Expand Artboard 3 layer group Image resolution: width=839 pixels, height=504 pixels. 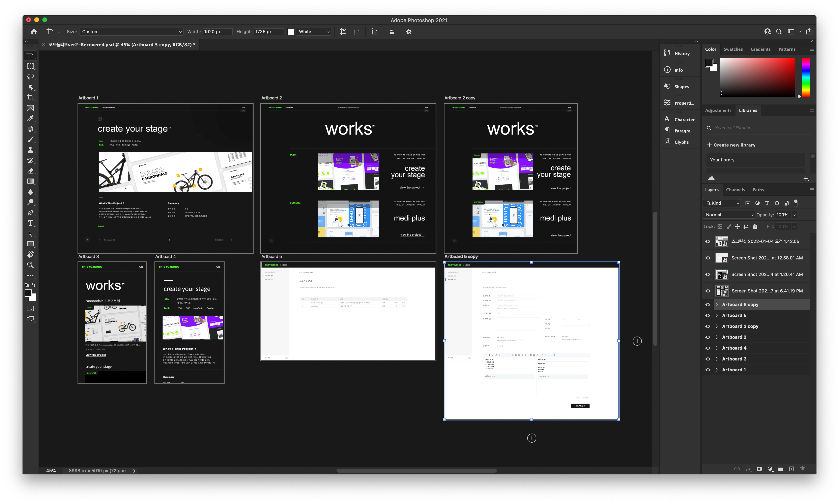[x=717, y=358]
